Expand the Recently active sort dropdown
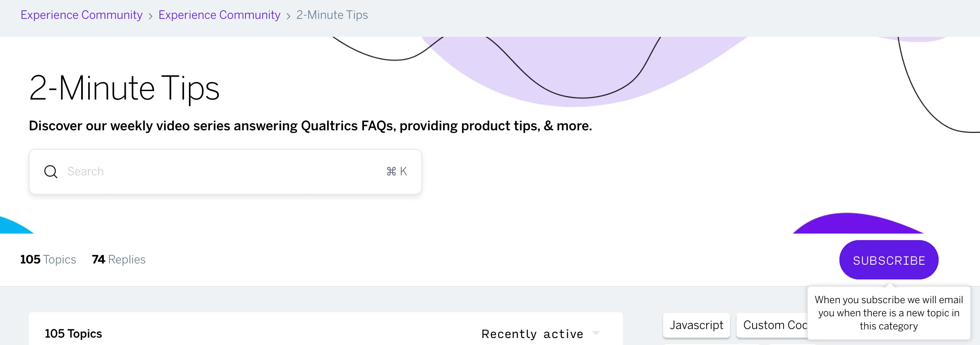 (x=540, y=334)
